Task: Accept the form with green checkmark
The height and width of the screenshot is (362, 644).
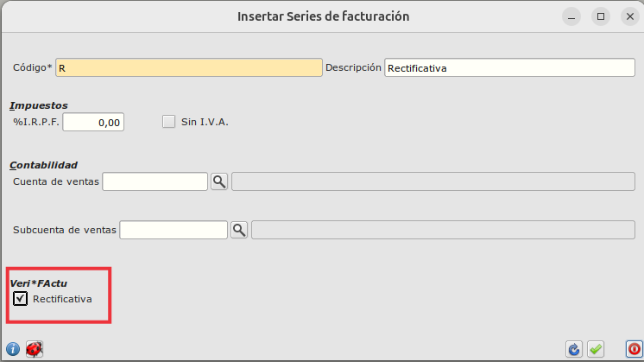Action: (x=596, y=349)
